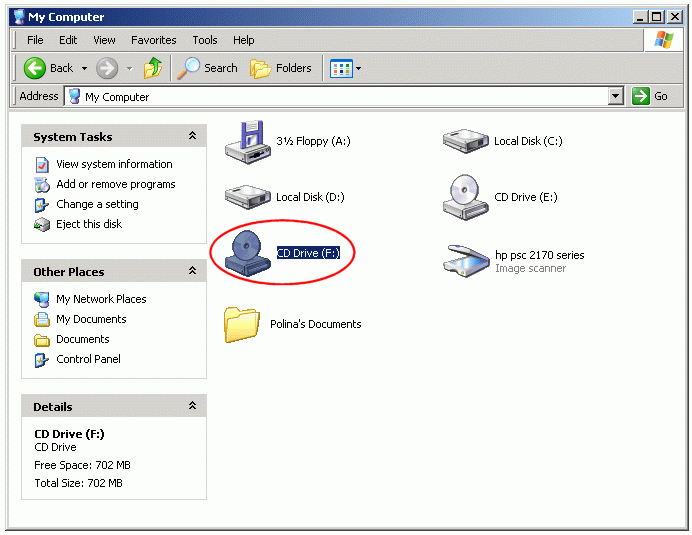The width and height of the screenshot is (692, 535).
Task: Open the Control Panel link
Action: point(88,359)
